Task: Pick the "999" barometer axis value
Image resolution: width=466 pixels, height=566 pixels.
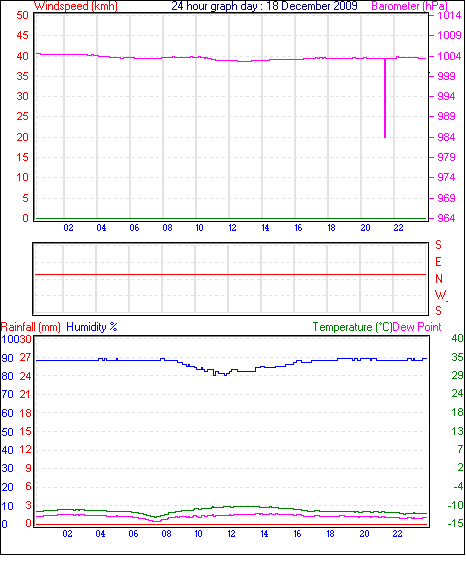Action: tap(447, 76)
